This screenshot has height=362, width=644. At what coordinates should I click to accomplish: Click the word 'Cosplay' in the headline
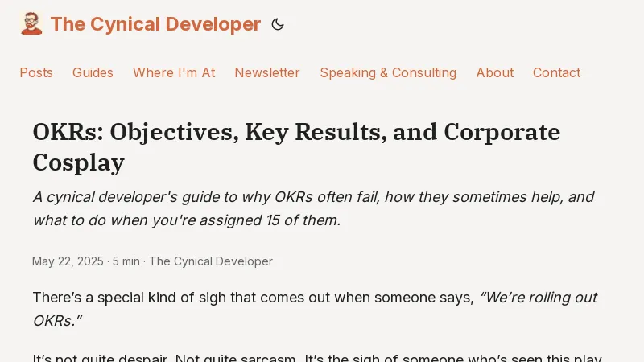[x=78, y=162]
